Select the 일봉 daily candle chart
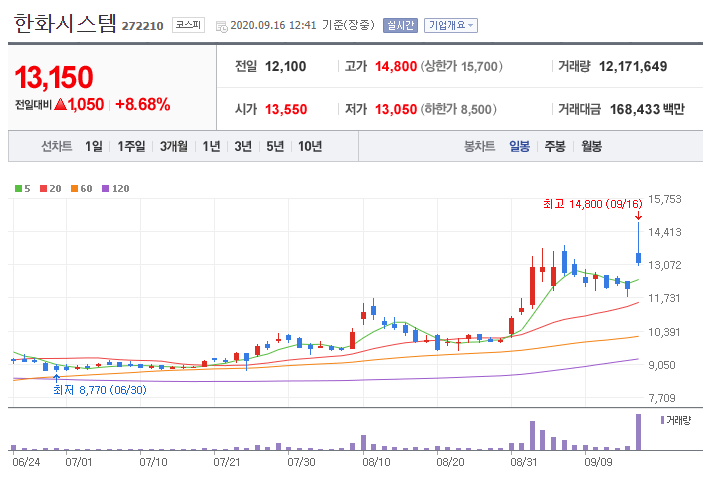703x484 pixels. (x=520, y=146)
